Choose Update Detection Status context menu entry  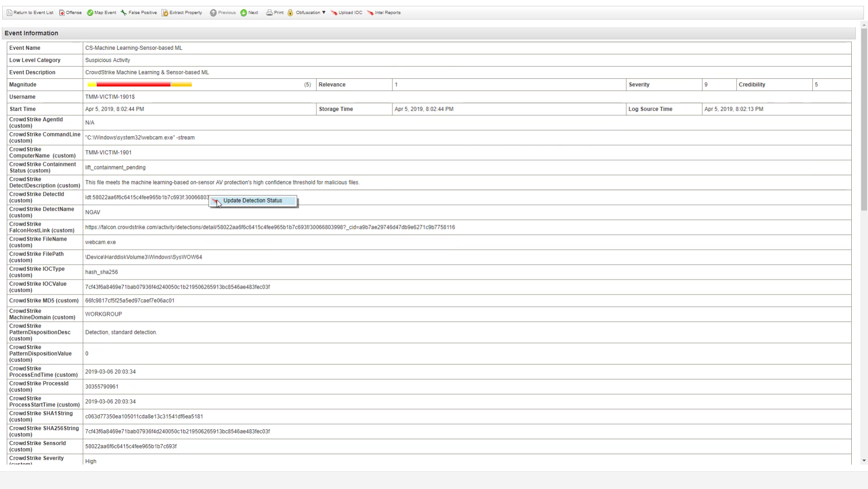[253, 201]
